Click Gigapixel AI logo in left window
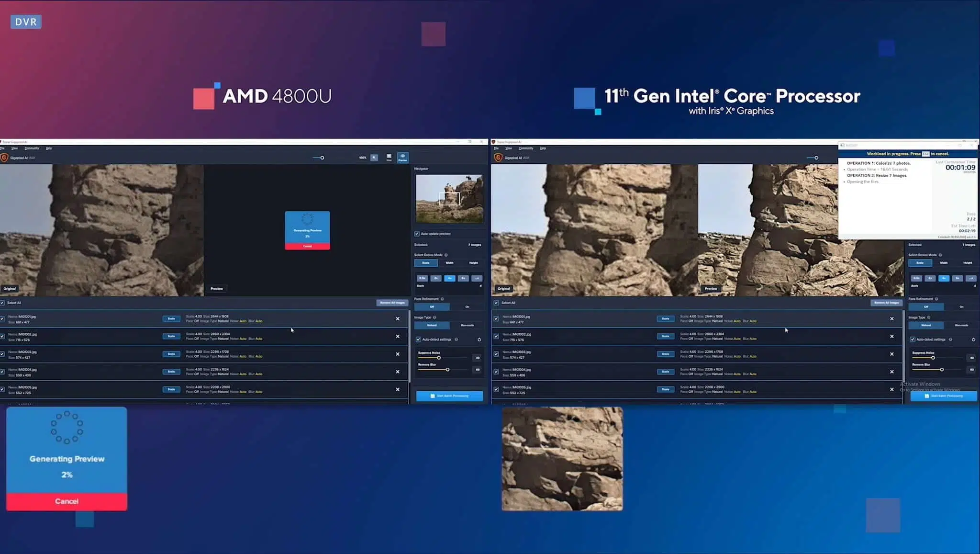 [4, 158]
